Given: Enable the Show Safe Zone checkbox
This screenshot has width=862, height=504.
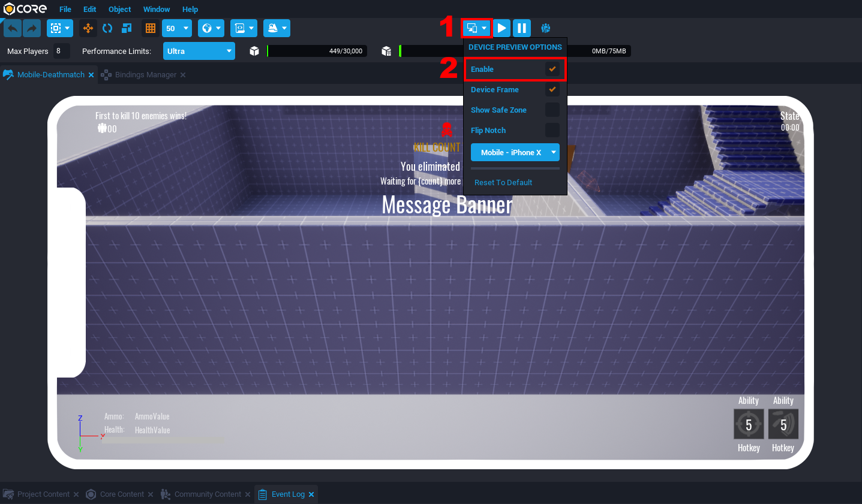Looking at the screenshot, I should [x=552, y=110].
